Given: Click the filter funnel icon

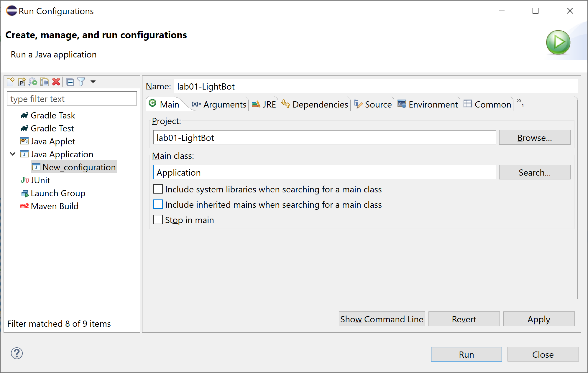Looking at the screenshot, I should 81,82.
